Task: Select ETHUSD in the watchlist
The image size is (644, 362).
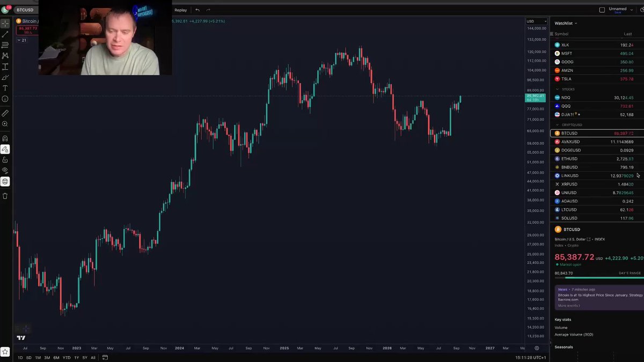Action: (x=597, y=159)
